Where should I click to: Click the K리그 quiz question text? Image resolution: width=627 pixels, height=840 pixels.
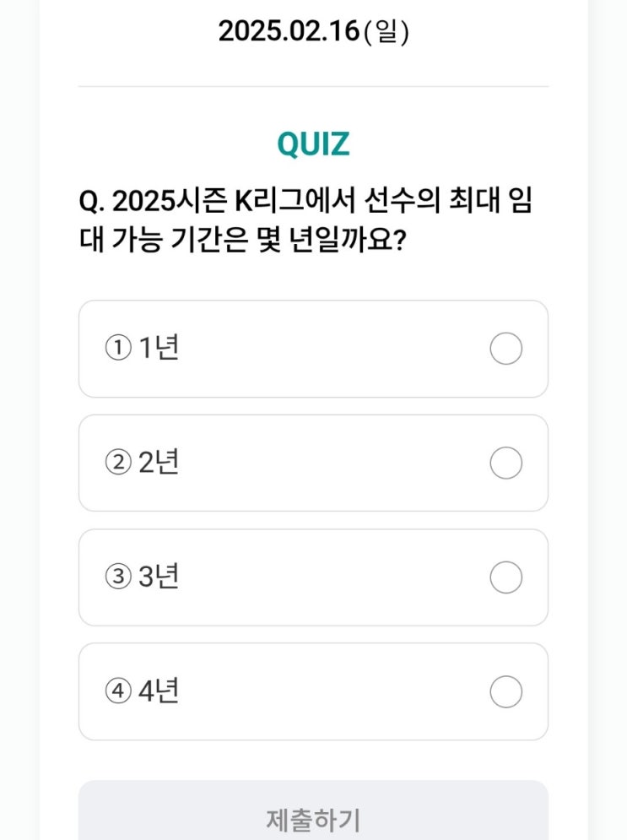(305, 220)
